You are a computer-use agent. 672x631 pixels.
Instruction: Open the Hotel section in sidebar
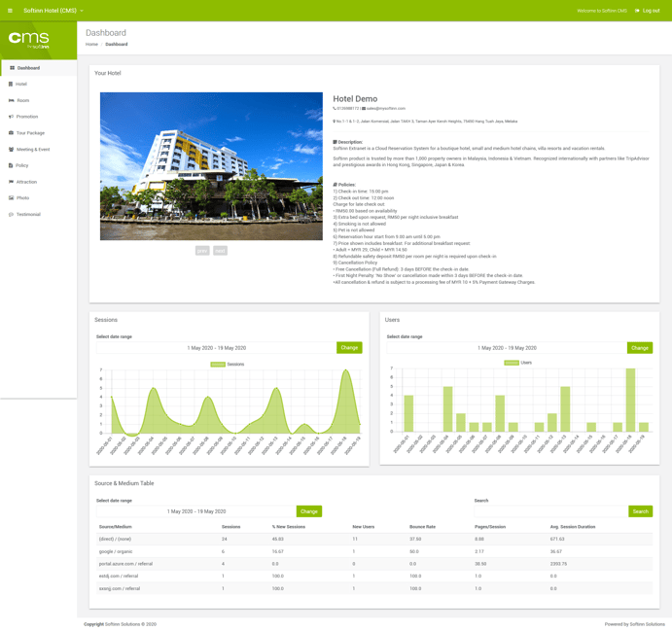(x=20, y=85)
